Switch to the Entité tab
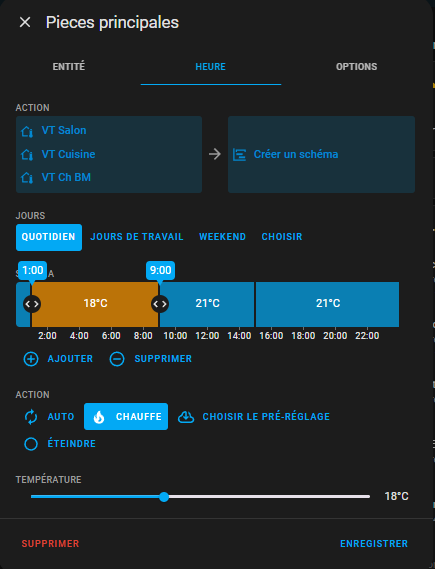Viewport: 435px width, 569px height. [x=69, y=67]
